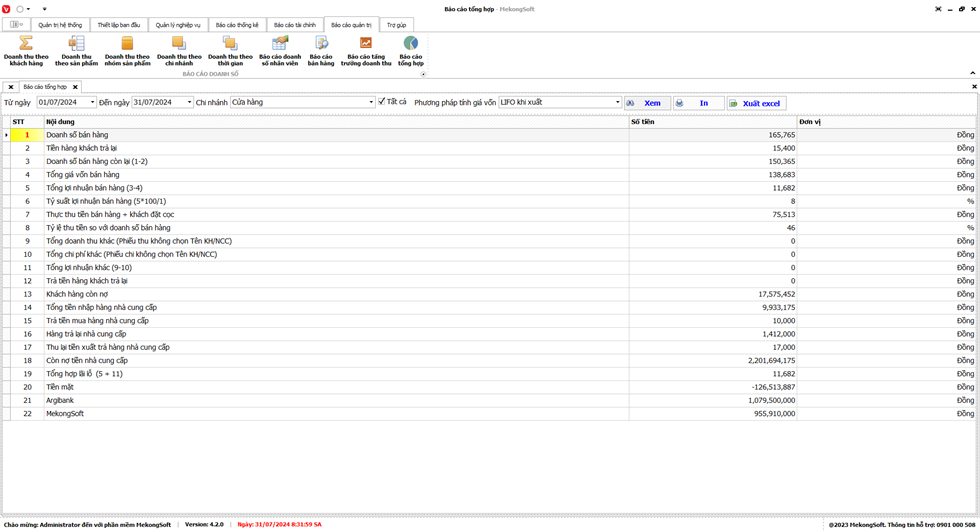Expand the Phương pháp tính giá vốn dropdown
The width and height of the screenshot is (980, 531).
click(618, 102)
